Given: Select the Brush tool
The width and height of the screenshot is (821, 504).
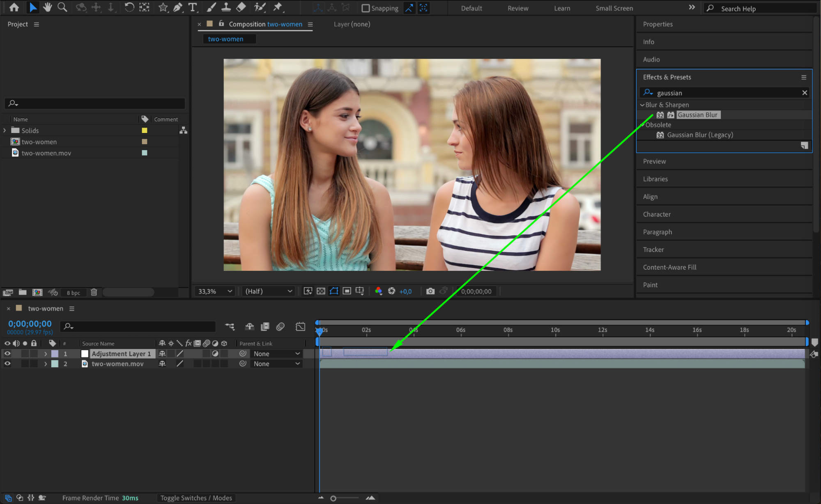Looking at the screenshot, I should [211, 7].
